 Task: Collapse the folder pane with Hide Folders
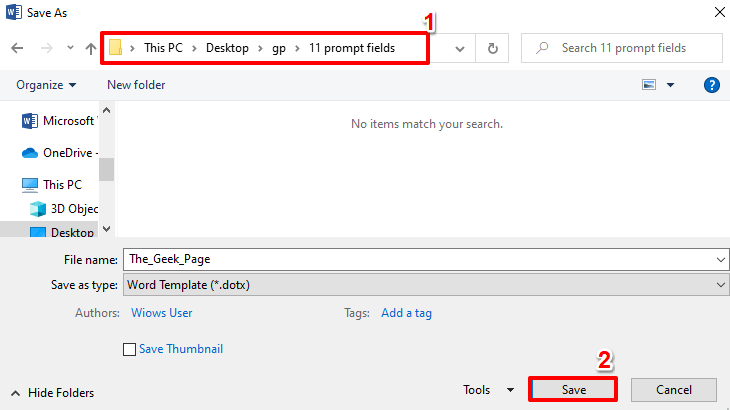click(x=52, y=393)
